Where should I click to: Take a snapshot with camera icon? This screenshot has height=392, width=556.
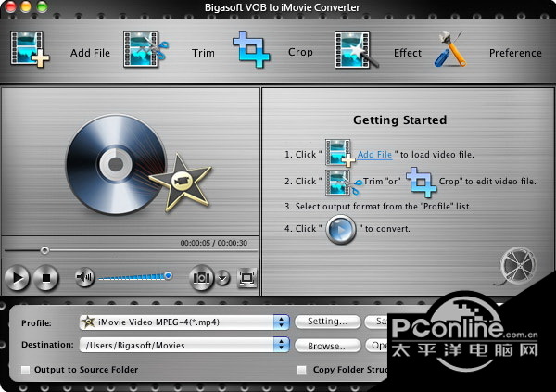coord(201,276)
